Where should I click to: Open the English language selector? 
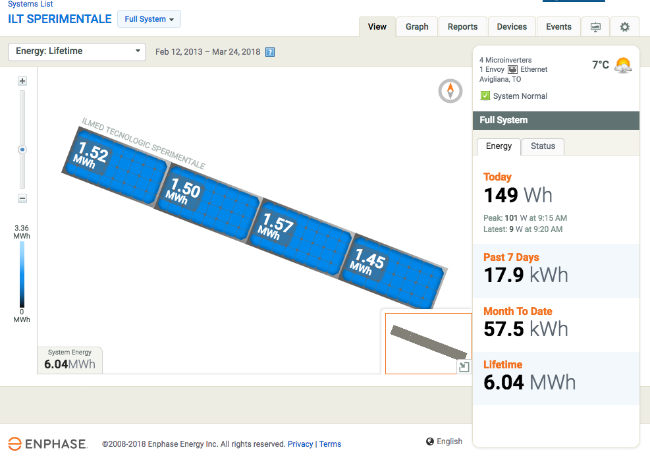pos(443,442)
